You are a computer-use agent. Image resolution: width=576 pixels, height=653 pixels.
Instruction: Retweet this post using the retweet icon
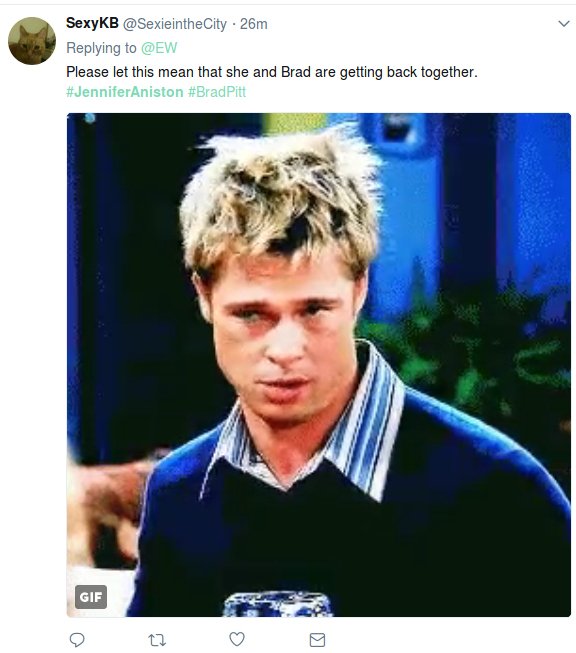pos(157,640)
